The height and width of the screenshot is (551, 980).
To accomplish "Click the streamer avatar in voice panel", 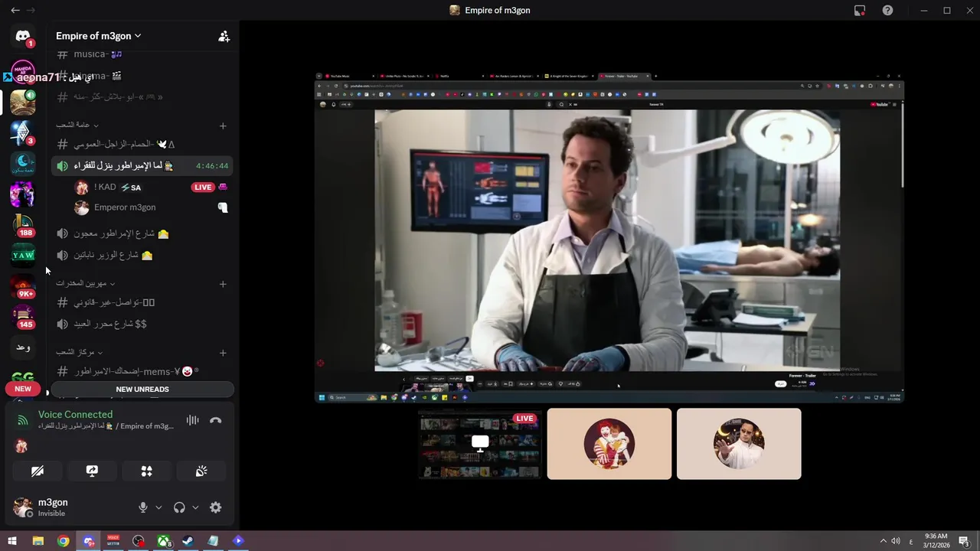I will click(x=21, y=445).
